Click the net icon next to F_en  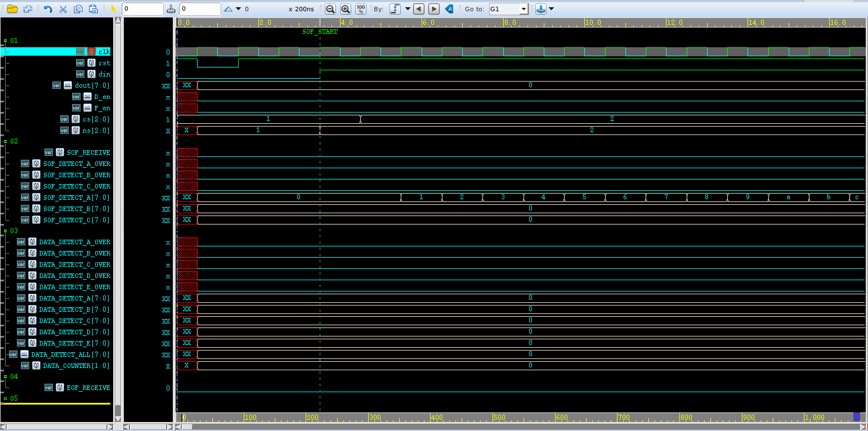pyautogui.click(x=87, y=108)
